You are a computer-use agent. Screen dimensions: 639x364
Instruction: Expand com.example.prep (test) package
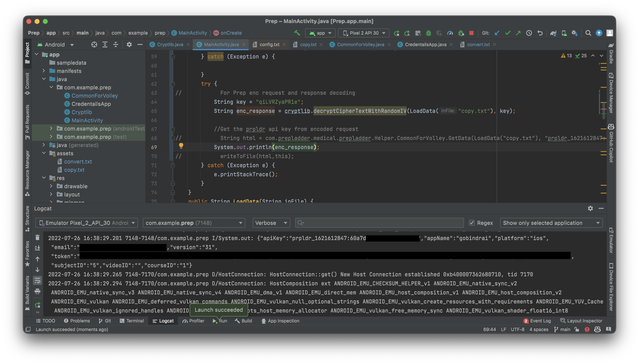click(51, 136)
